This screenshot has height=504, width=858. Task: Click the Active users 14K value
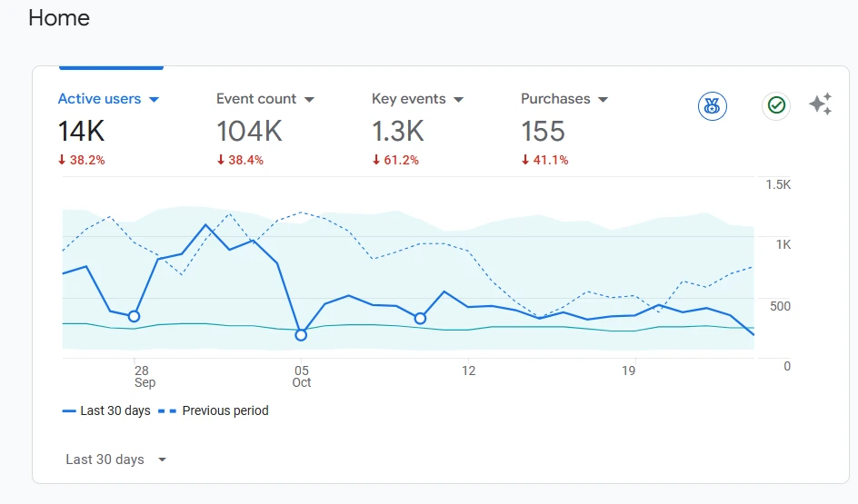82,132
